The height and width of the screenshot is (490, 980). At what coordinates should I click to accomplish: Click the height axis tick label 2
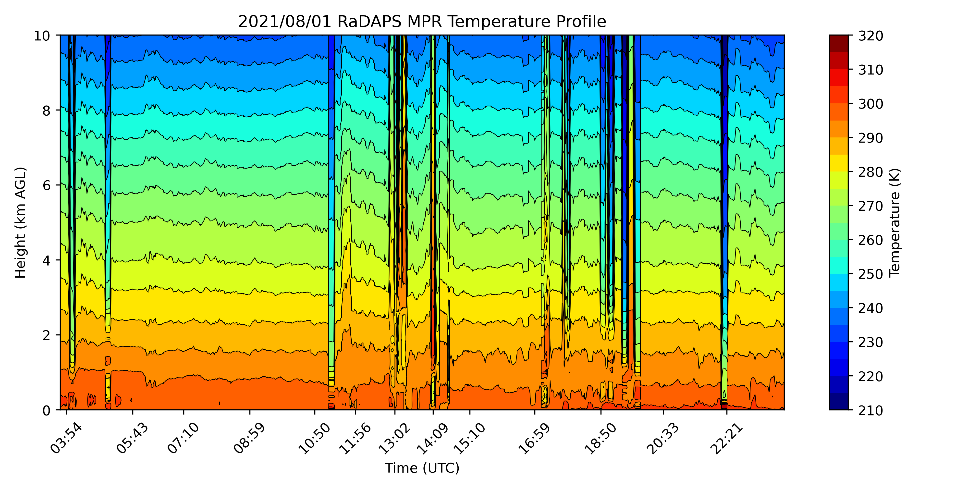(x=46, y=336)
